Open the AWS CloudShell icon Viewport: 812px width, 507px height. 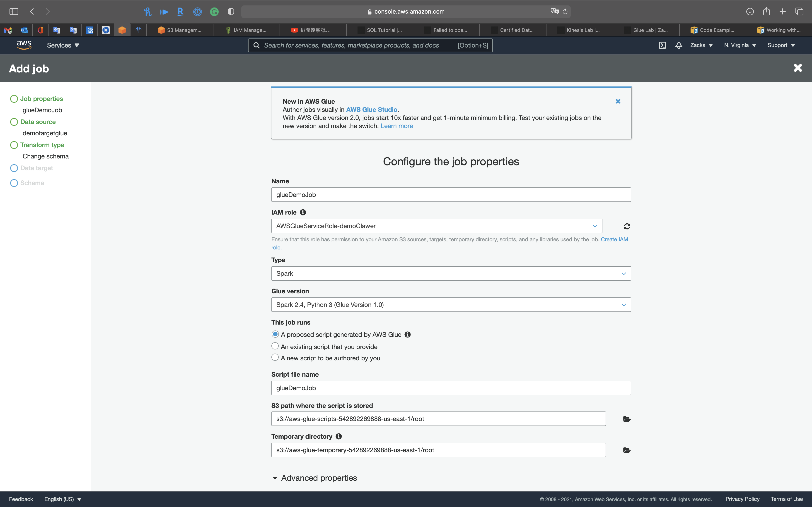coord(662,45)
